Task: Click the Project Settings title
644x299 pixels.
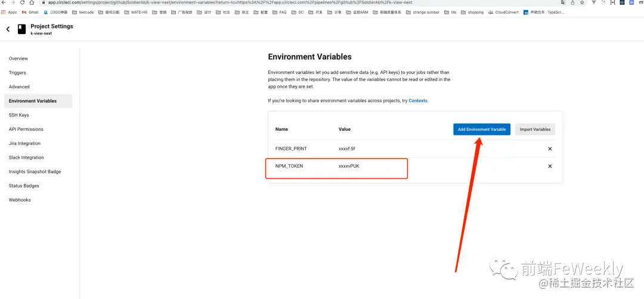Action: [52, 26]
